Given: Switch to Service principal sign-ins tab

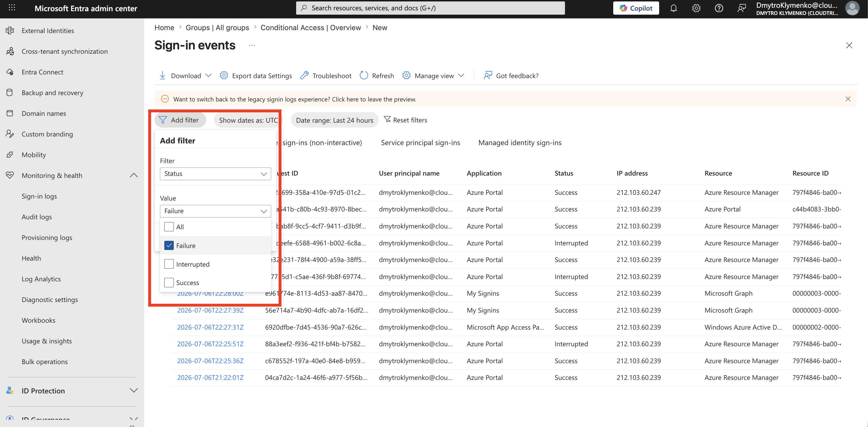Looking at the screenshot, I should (420, 143).
